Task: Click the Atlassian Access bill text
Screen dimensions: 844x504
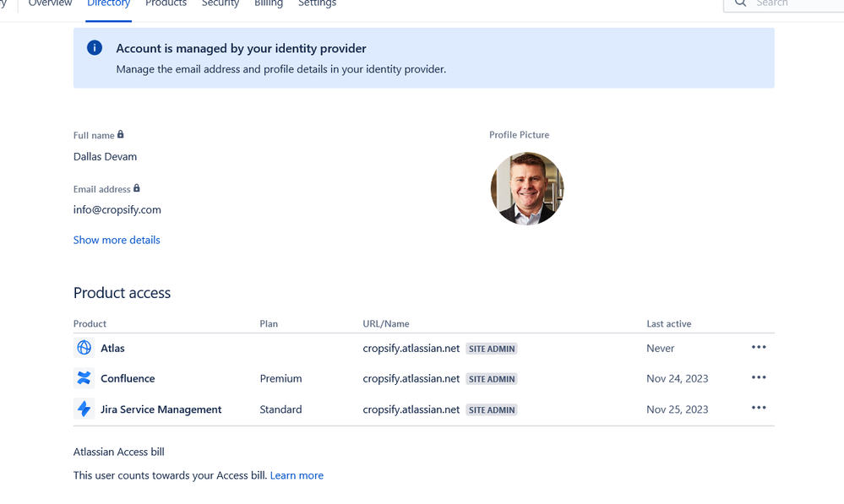Action: click(119, 452)
